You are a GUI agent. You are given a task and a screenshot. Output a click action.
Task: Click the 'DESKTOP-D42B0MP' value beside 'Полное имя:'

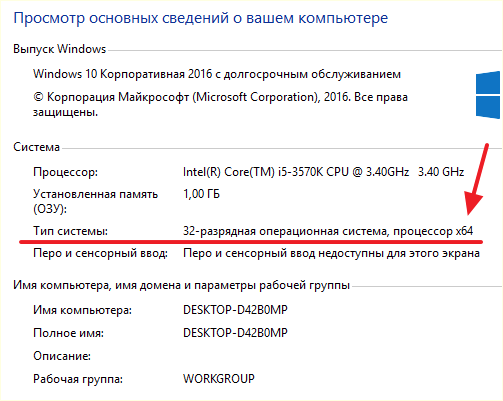click(x=235, y=333)
